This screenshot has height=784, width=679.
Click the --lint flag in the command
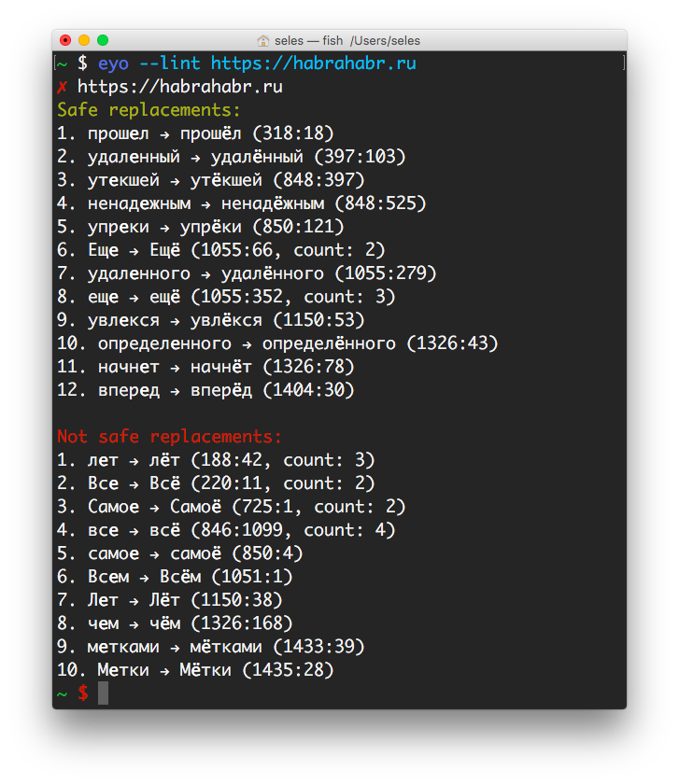[x=169, y=63]
